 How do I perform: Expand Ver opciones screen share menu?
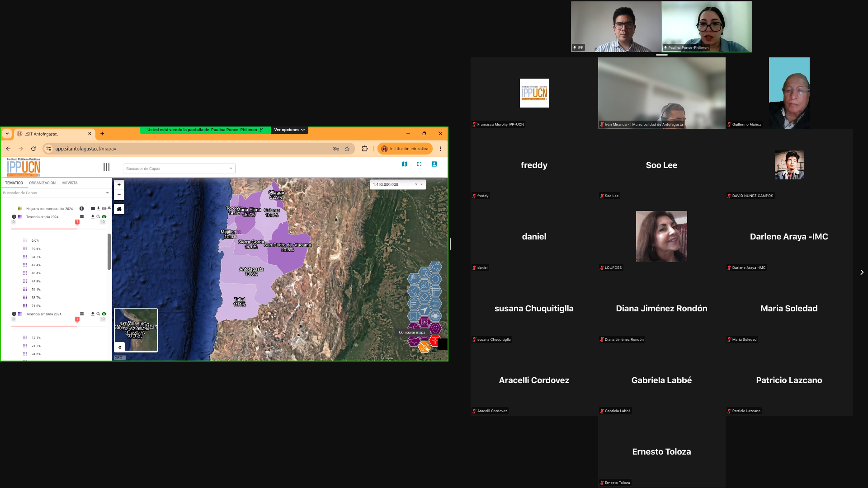[x=289, y=130]
